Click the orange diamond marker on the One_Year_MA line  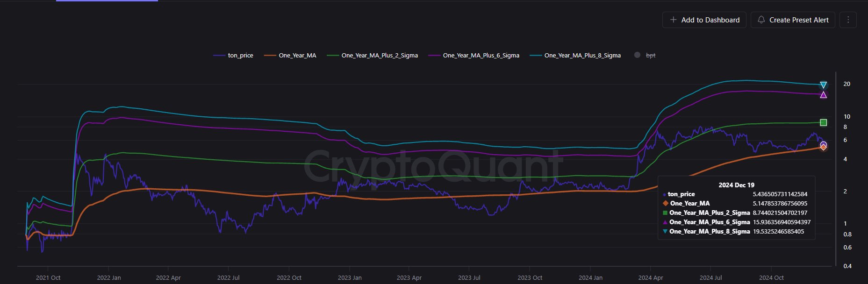(823, 148)
